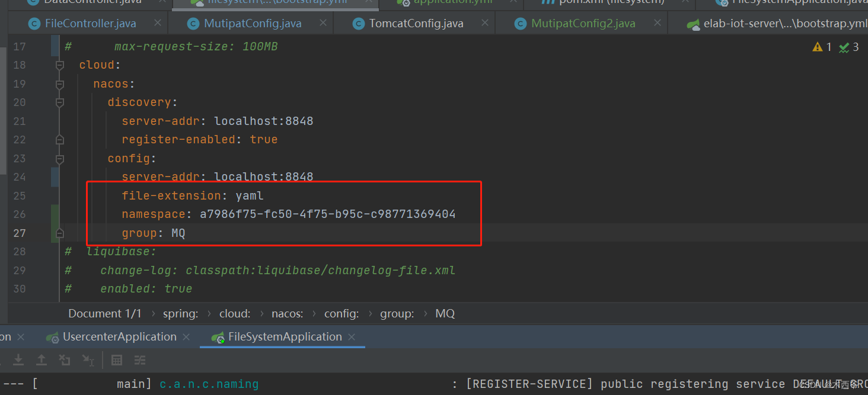
Task: Collapse the cloud block fold at line 18
Action: point(59,65)
